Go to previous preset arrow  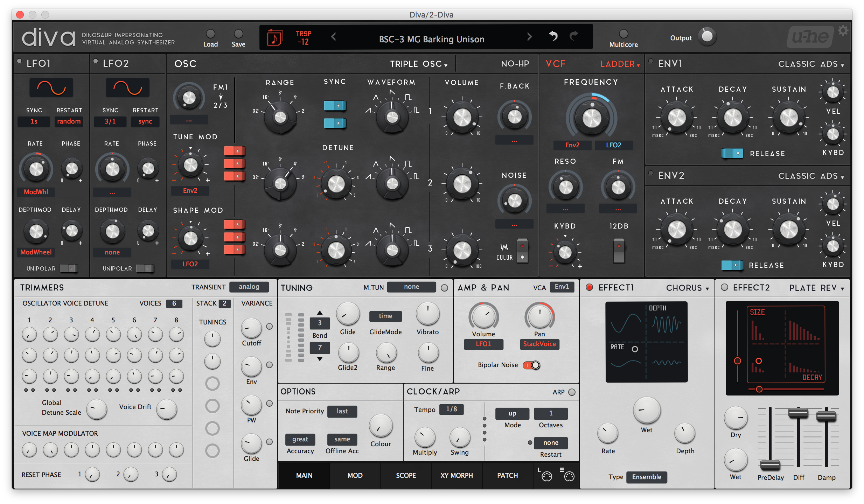point(334,36)
